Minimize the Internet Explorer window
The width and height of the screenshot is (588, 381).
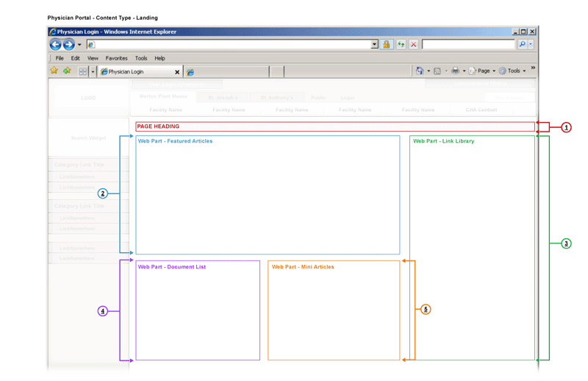point(515,32)
